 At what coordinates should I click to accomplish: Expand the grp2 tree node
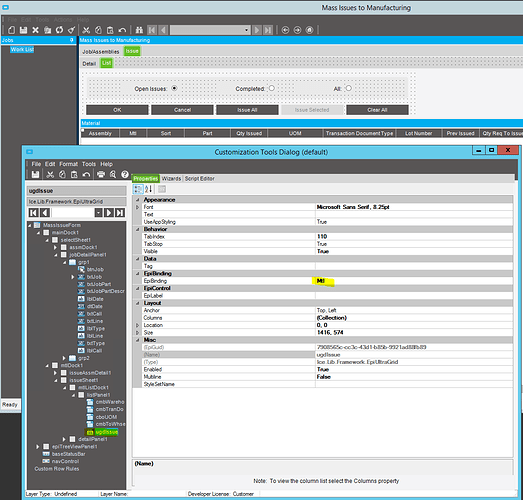pos(64,358)
